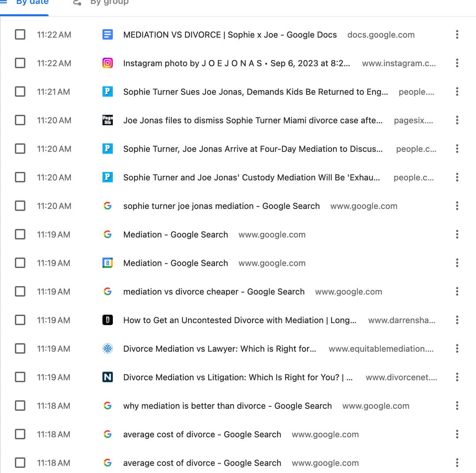Select the checkbox for the Instagram photo entry

click(20, 63)
